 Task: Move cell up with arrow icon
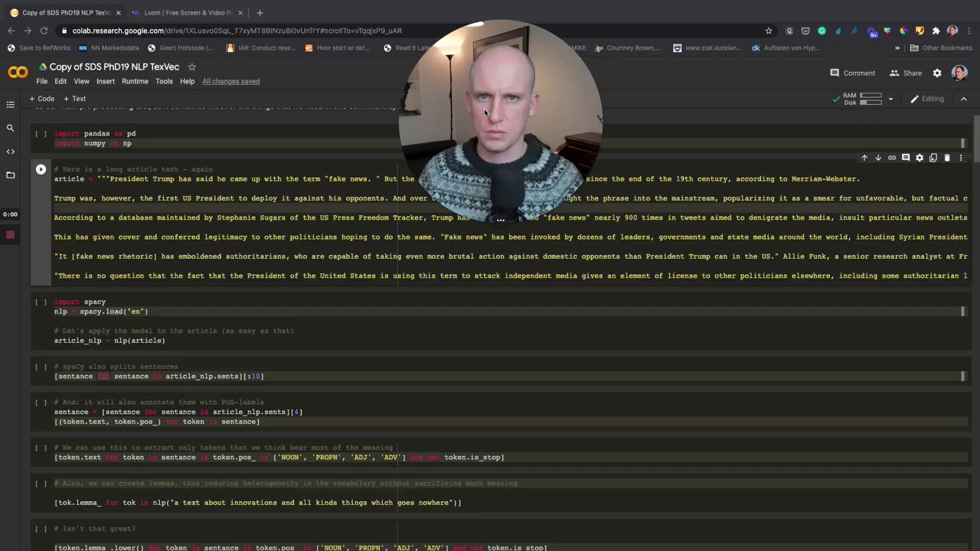(864, 158)
